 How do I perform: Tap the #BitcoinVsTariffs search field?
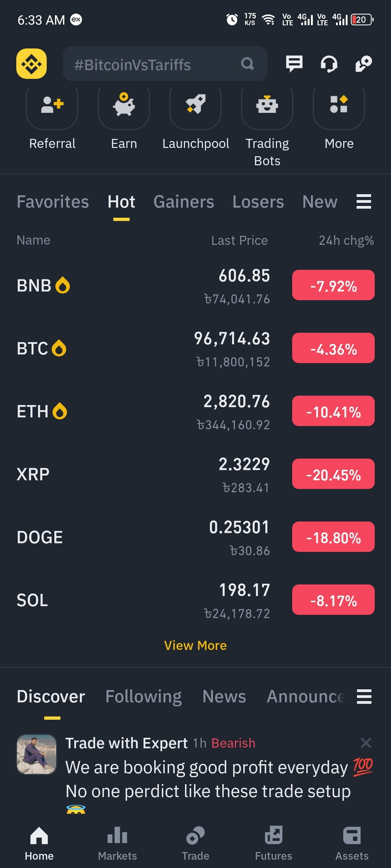165,64
